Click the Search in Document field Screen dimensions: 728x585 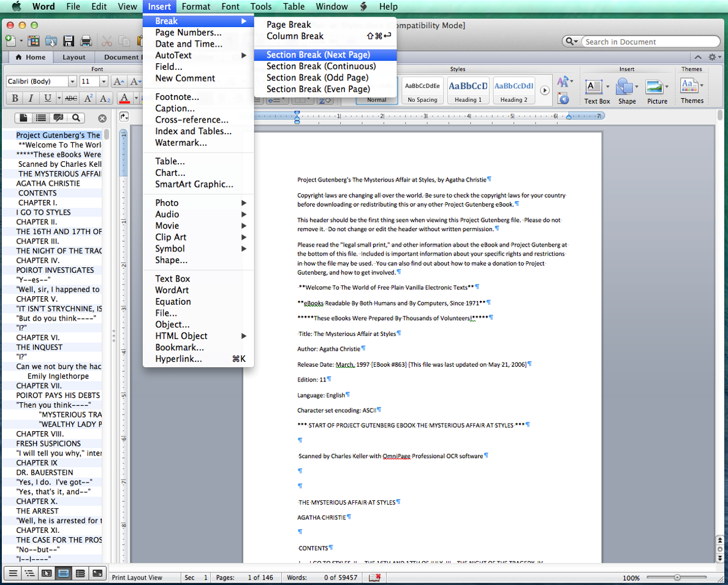pyautogui.click(x=649, y=42)
